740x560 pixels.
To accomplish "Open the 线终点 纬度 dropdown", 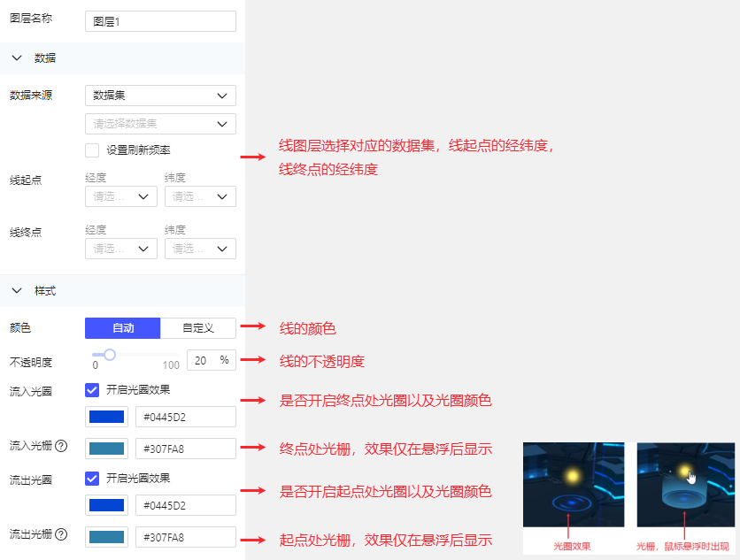I will tap(200, 249).
